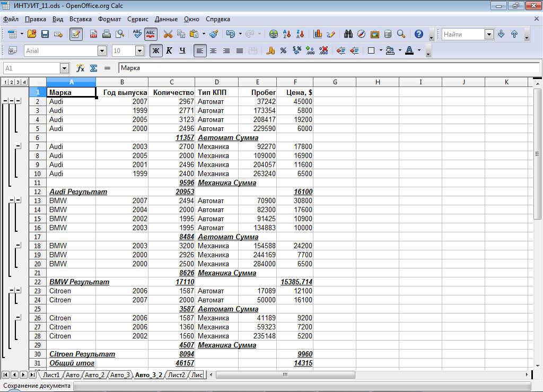
Task: Select column C by its header
Action: point(171,82)
